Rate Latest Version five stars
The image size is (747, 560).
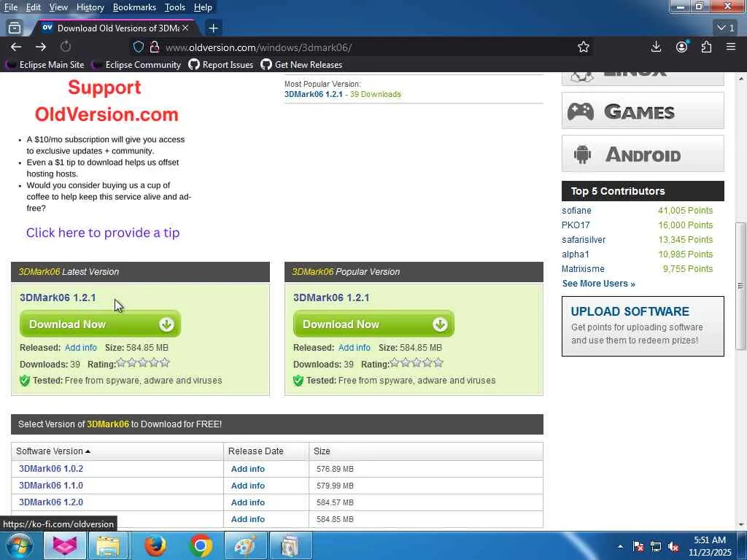coord(165,363)
